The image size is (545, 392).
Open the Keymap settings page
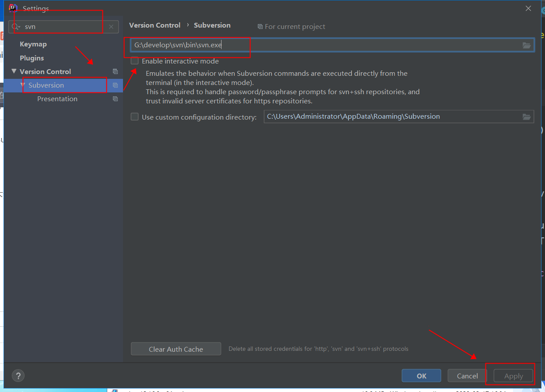coord(33,44)
